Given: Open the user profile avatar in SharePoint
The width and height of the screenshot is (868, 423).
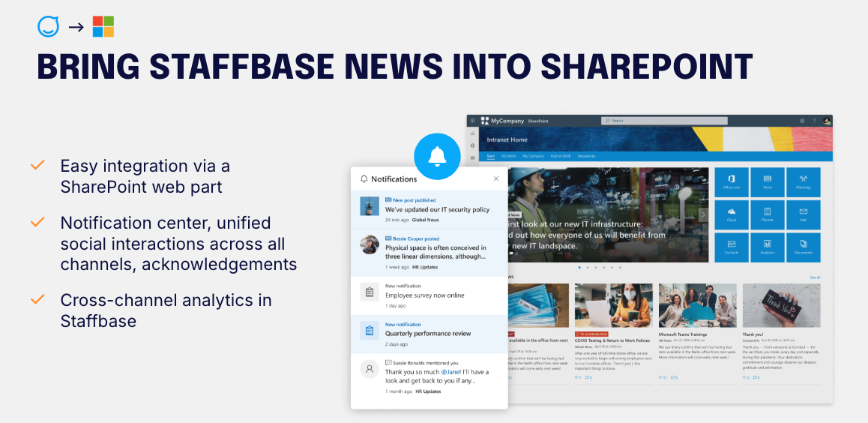Looking at the screenshot, I should tap(826, 121).
